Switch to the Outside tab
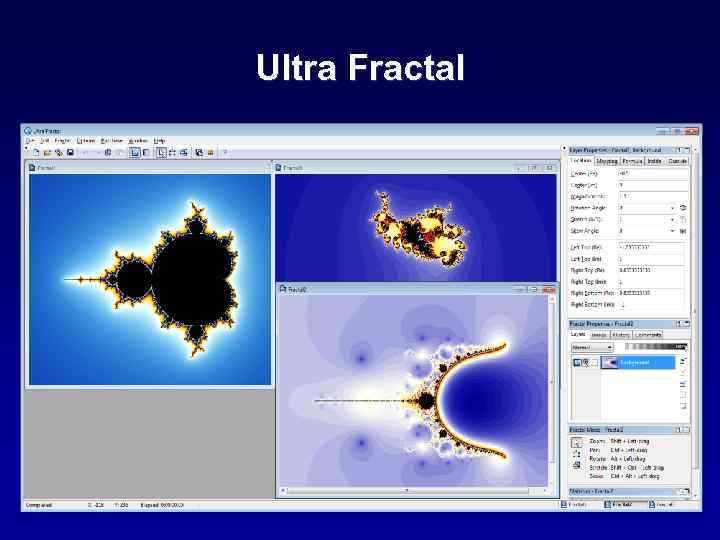Image resolution: width=720 pixels, height=540 pixels. (677, 161)
